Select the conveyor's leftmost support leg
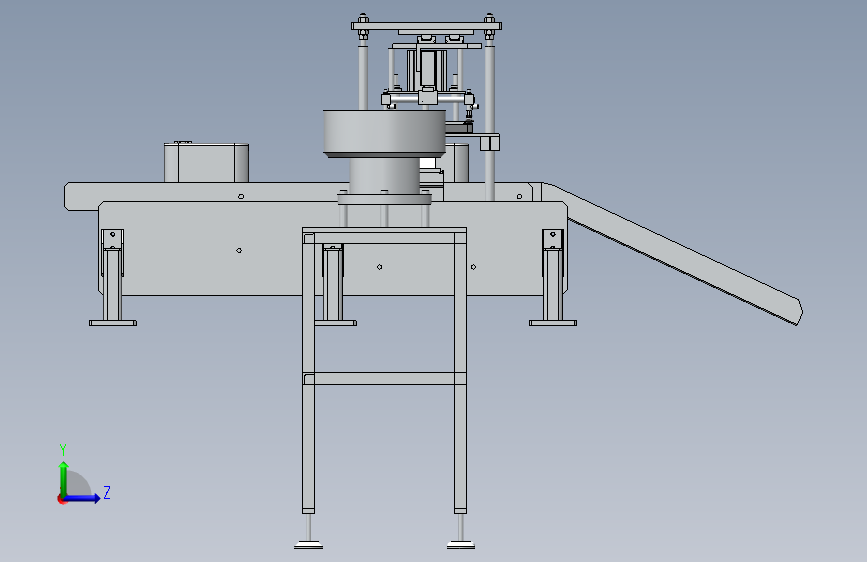The image size is (867, 562). (113, 278)
